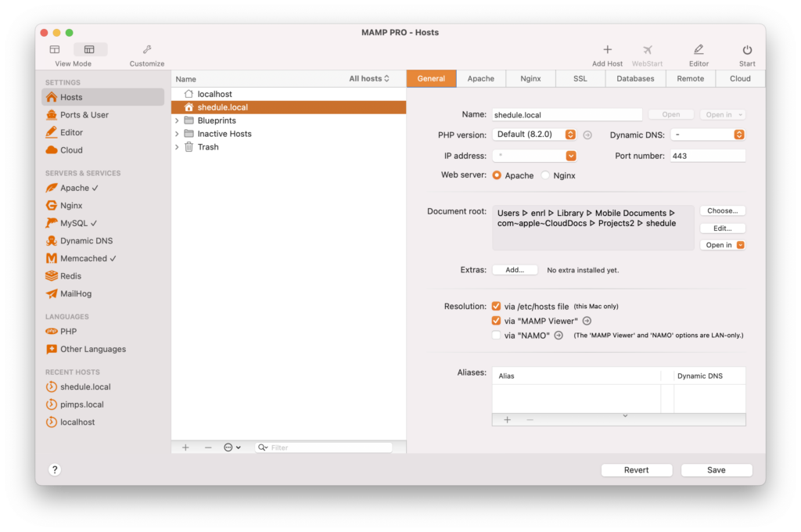Switch to the Remote tab
This screenshot has height=532, width=801.
pos(691,79)
